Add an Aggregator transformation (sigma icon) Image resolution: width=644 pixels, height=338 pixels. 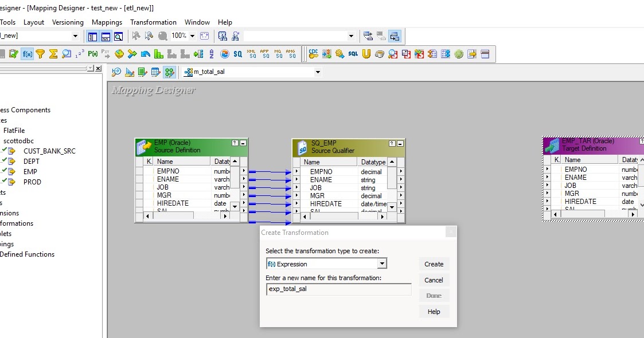coord(53,54)
